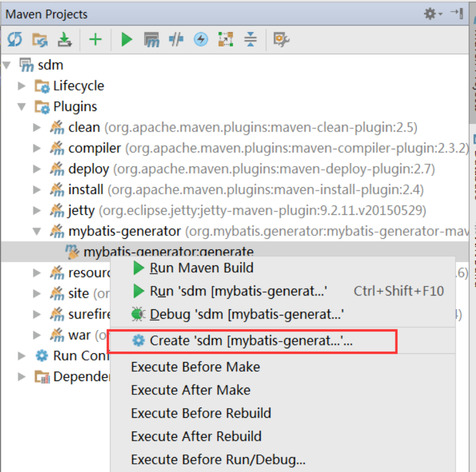476x472 pixels.
Task: Click the Lifecycle folder icon
Action: click(x=42, y=86)
